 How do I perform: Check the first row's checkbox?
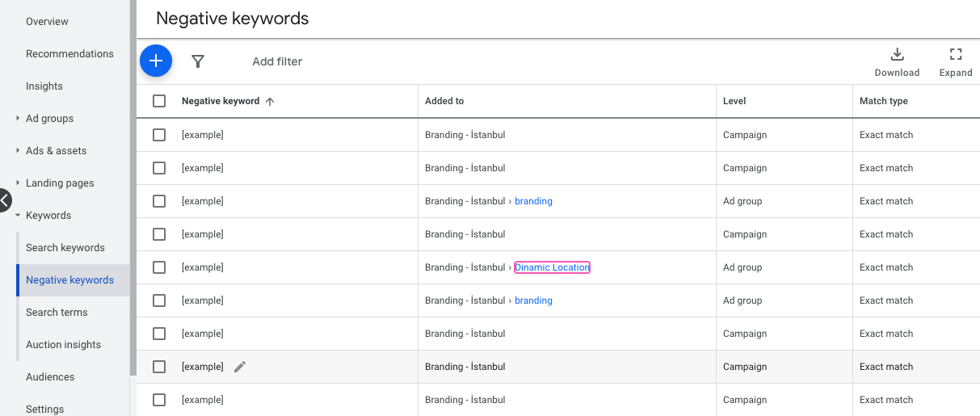tap(159, 135)
